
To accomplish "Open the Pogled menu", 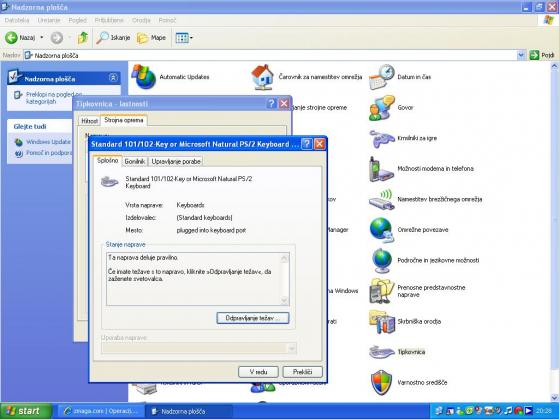I will pos(77,20).
